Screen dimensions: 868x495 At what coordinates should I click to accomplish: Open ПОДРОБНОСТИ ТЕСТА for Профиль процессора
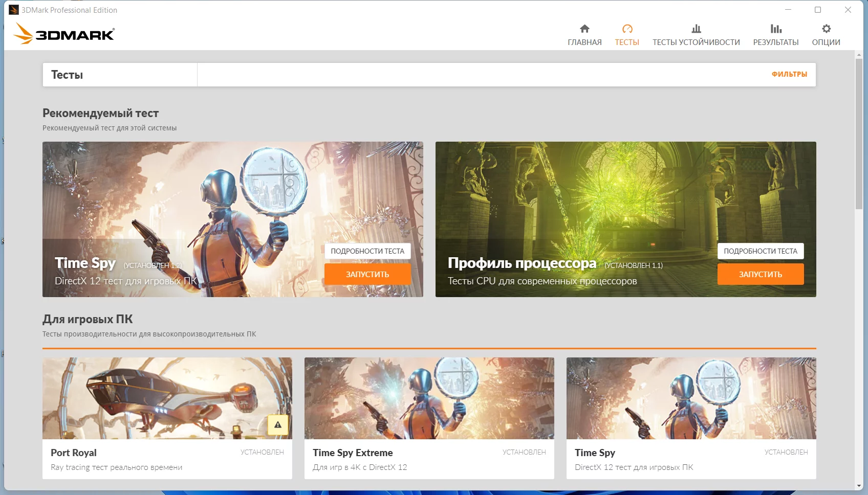(761, 251)
